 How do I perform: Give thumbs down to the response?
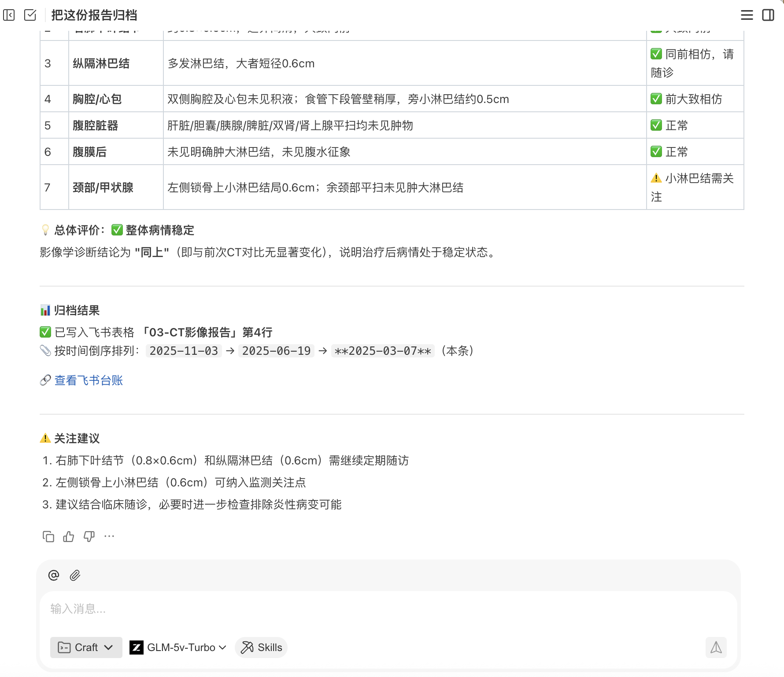(x=89, y=536)
